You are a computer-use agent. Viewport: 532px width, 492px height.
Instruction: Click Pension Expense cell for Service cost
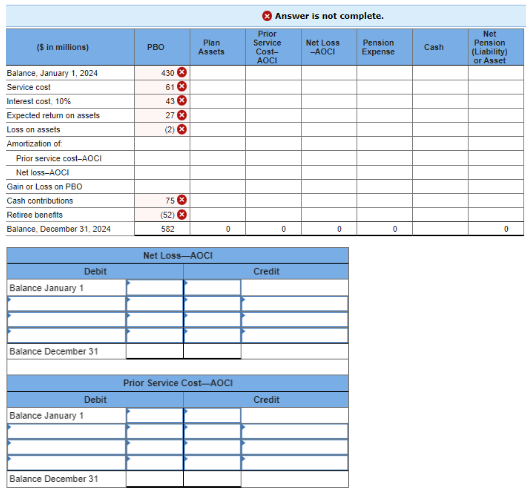[385, 87]
